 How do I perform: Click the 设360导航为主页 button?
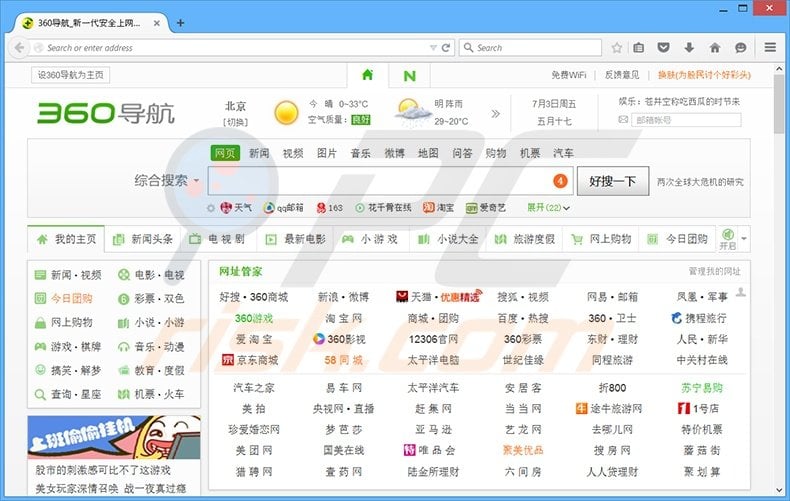click(71, 75)
